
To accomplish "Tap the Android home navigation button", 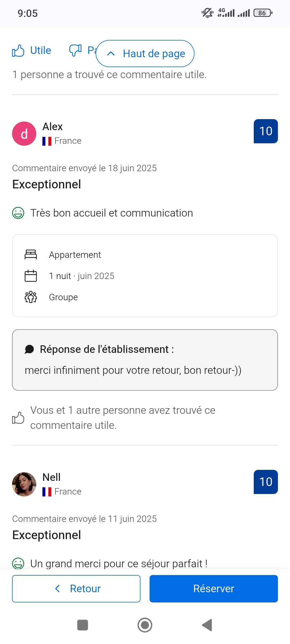I will (x=145, y=625).
